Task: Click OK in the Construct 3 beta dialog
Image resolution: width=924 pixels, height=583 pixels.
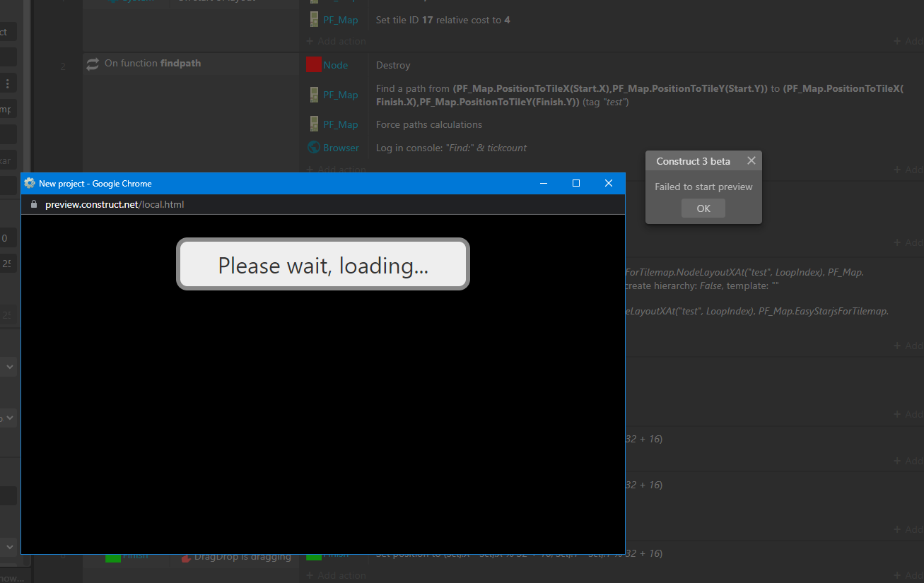Action: [x=703, y=208]
